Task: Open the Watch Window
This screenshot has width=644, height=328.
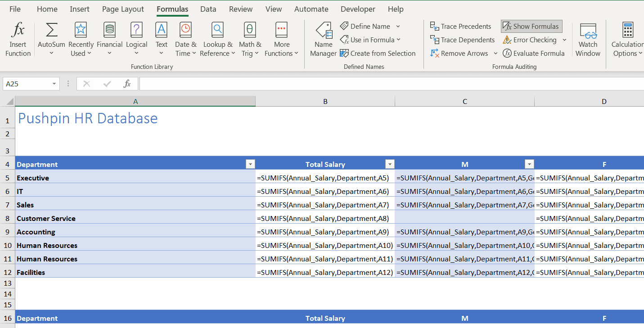Action: point(588,40)
